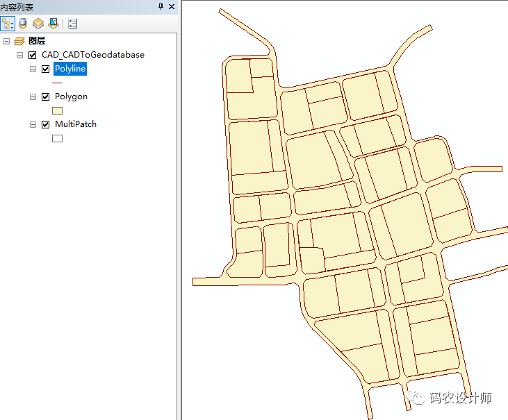Select the MultiPatch layer name
508x420 pixels.
tap(75, 124)
